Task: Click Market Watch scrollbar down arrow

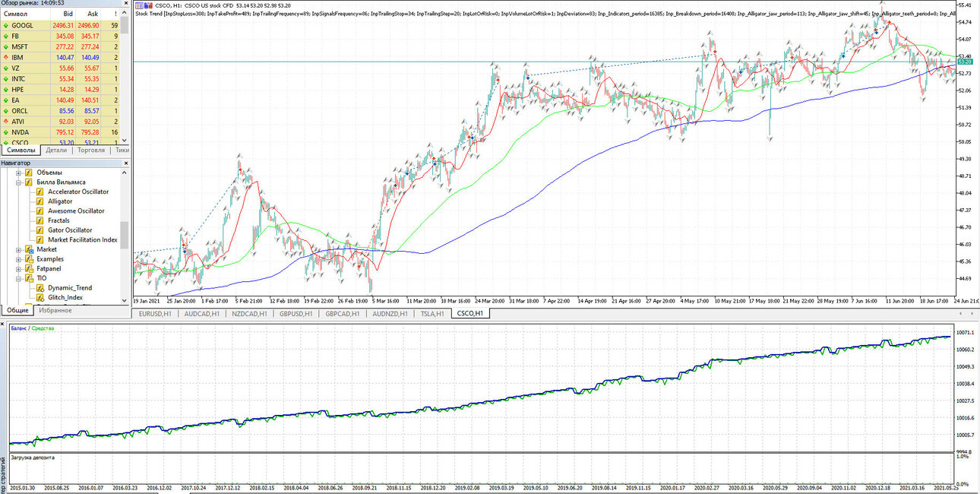Action: (x=125, y=140)
